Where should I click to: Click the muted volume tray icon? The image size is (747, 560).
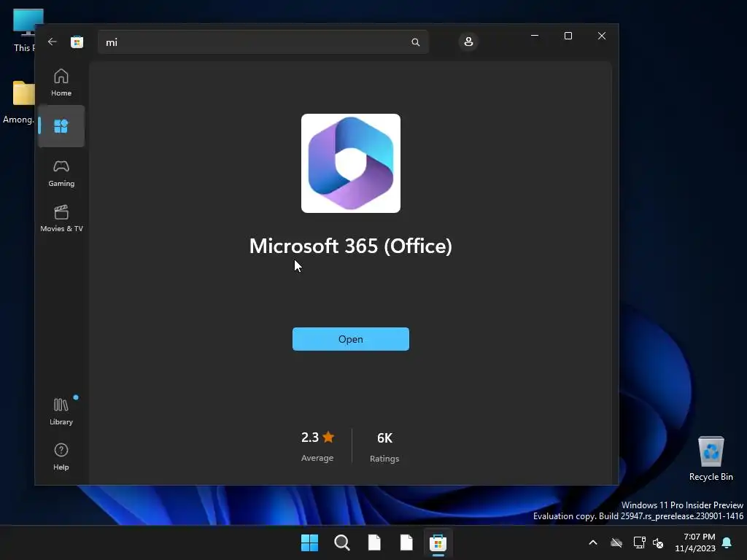[659, 542]
